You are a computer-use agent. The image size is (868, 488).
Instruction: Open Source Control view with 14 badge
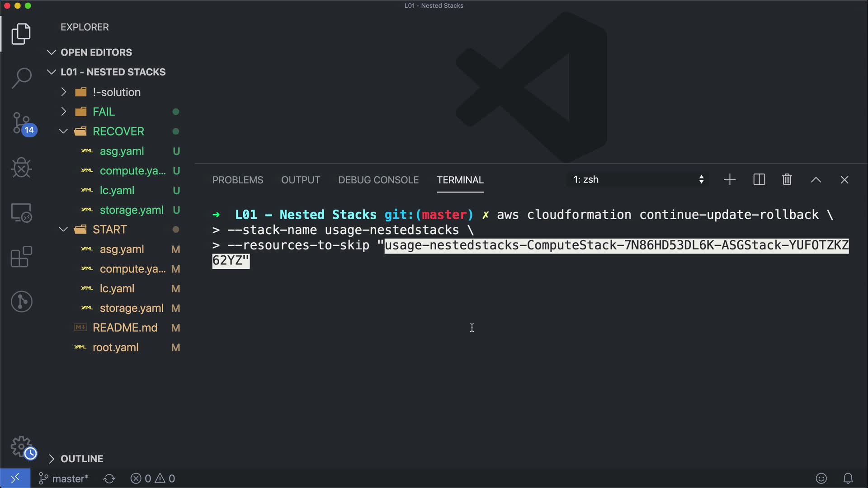point(21,123)
